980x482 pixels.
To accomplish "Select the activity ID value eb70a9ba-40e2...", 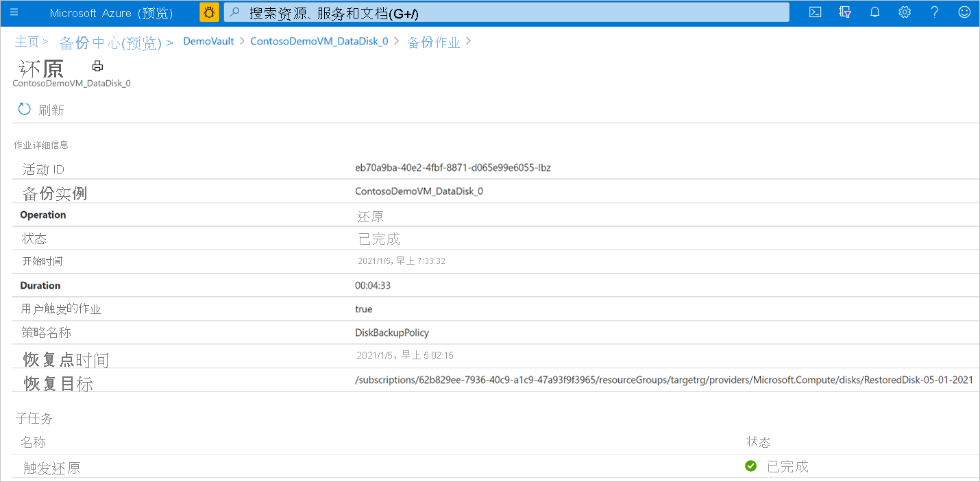I will 453,168.
